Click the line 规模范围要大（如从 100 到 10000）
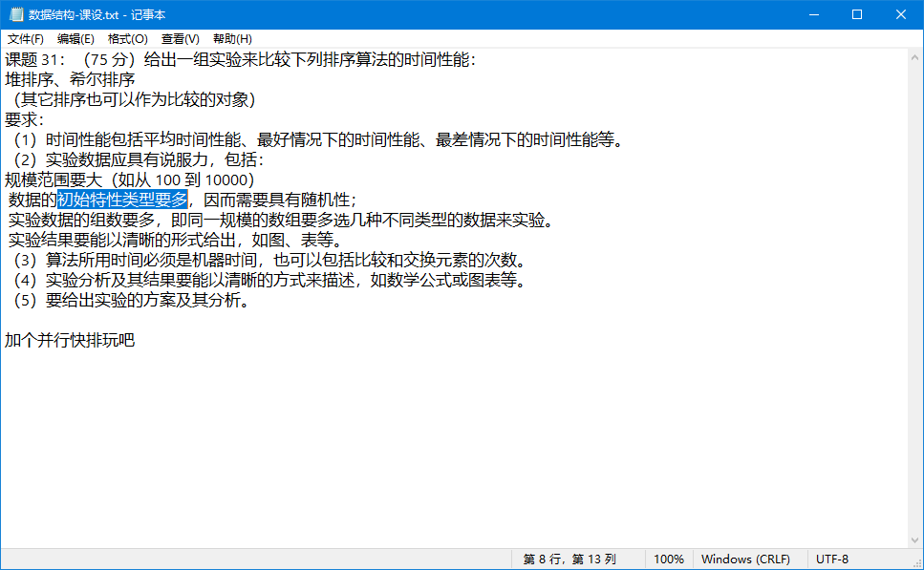 click(130, 180)
